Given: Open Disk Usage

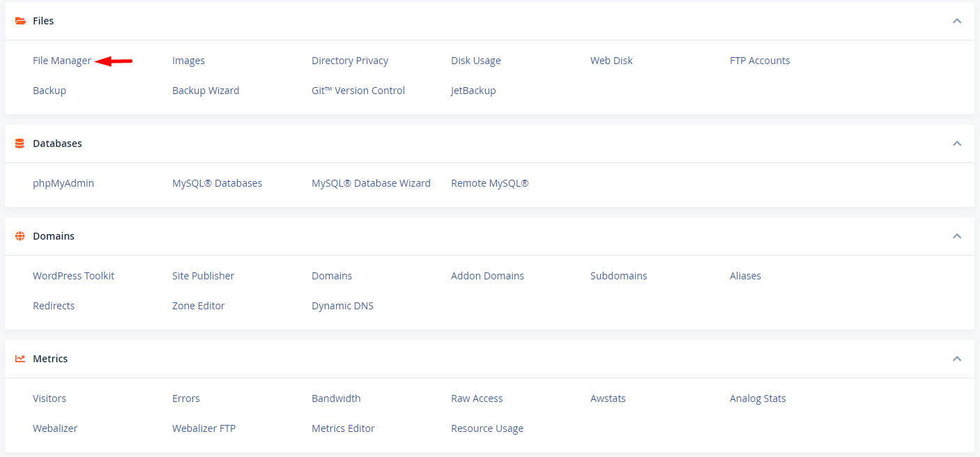Looking at the screenshot, I should pyautogui.click(x=476, y=61).
